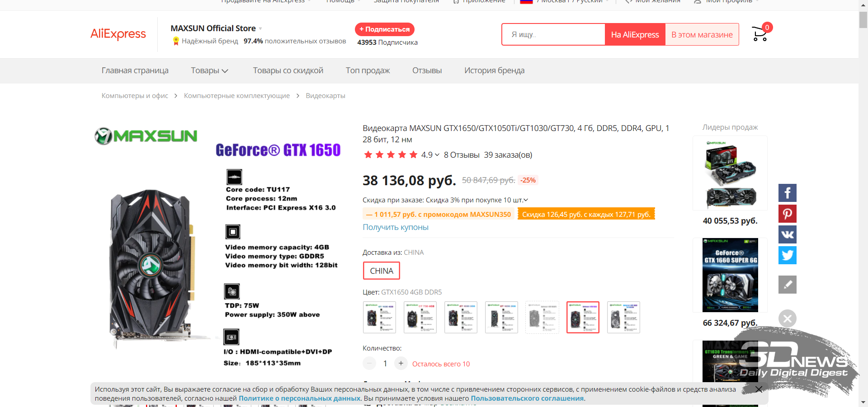Screen dimensions: 868x407
Task: Open the 8 Отзывы reviews link
Action: (x=462, y=155)
